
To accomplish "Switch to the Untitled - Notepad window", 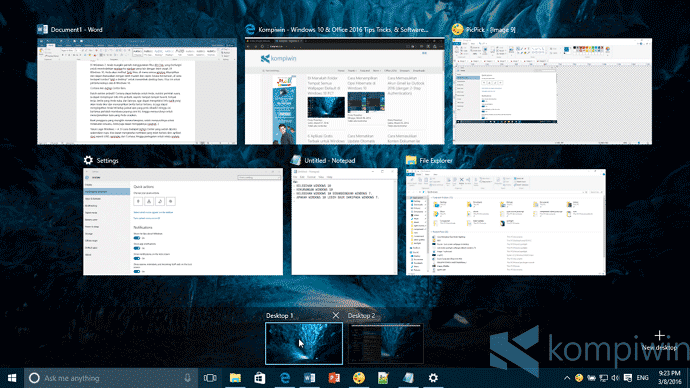I will [344, 222].
